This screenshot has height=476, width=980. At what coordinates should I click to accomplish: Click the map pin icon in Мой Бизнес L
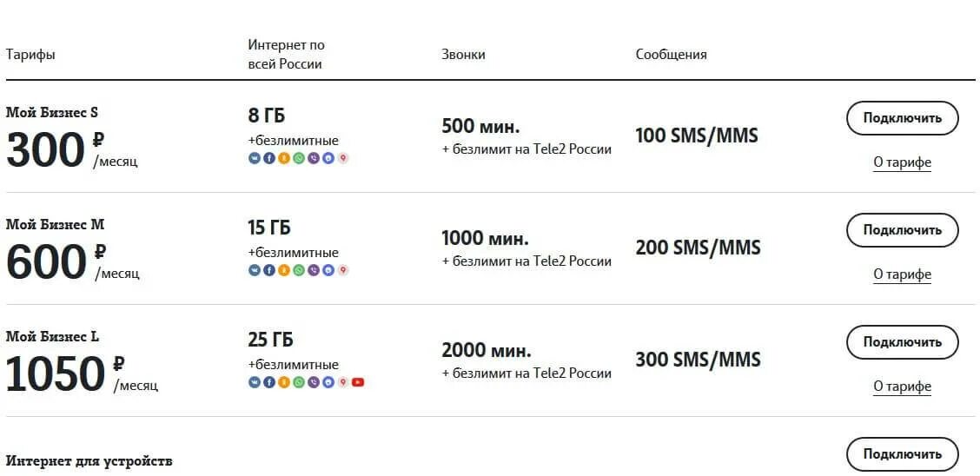click(343, 382)
